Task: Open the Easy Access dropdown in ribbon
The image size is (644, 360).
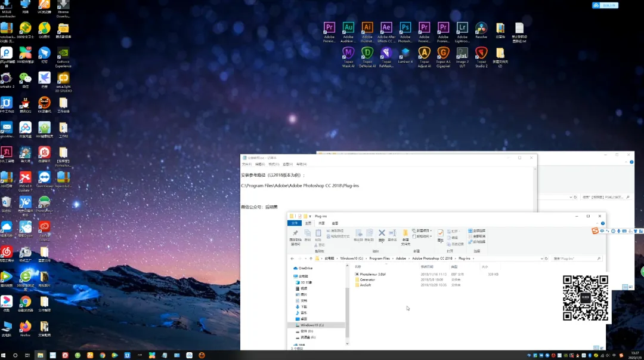Action: click(x=422, y=236)
